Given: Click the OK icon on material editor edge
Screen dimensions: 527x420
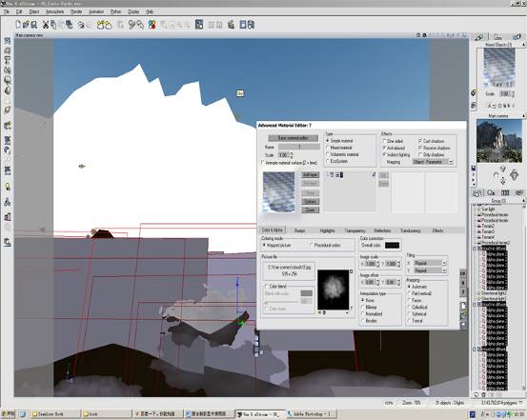Looking at the screenshot, I should [463, 272].
